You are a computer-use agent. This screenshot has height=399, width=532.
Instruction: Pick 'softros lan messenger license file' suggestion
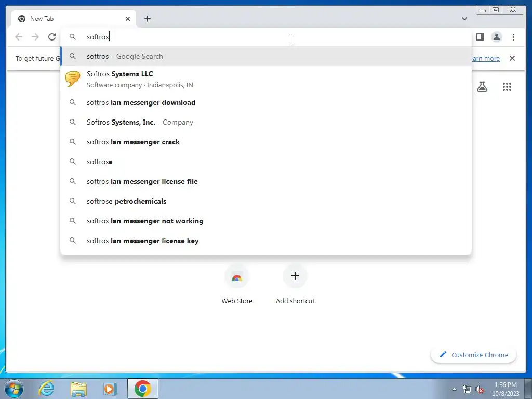tap(266, 181)
